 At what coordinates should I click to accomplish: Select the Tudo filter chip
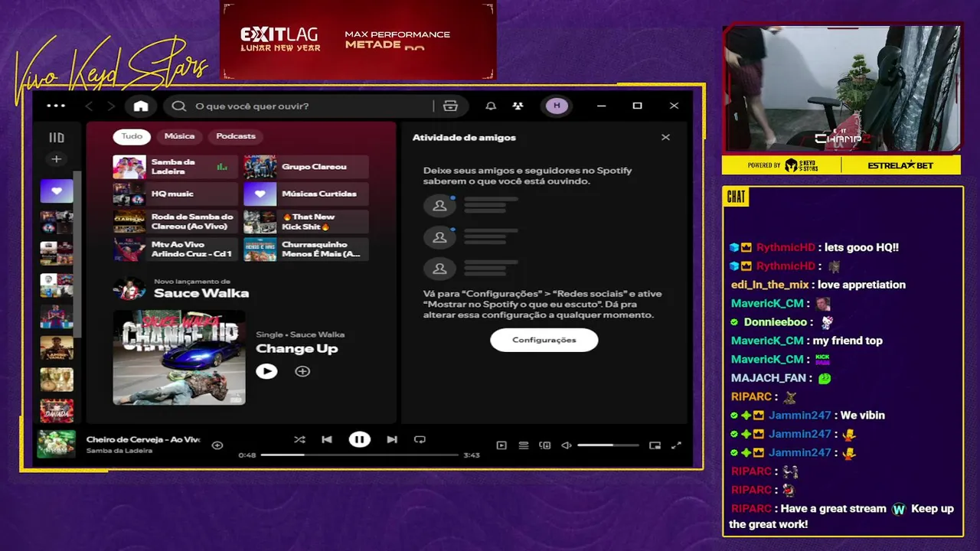point(132,136)
